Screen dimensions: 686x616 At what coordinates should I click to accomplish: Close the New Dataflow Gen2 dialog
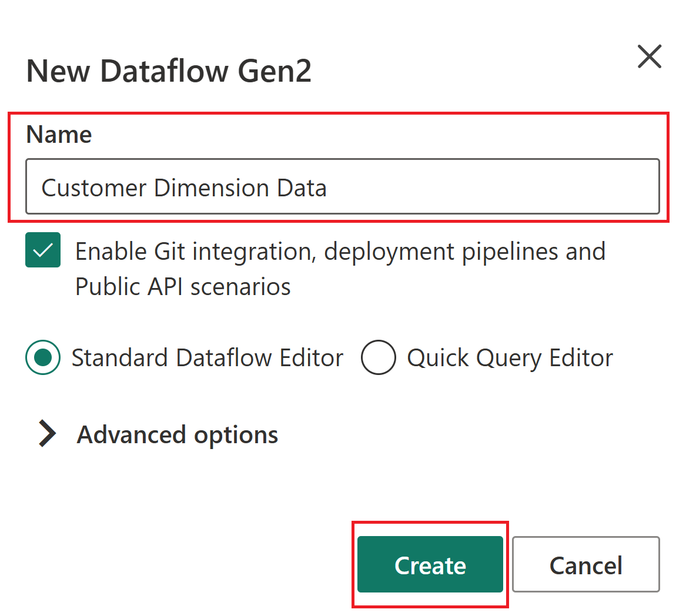650,57
